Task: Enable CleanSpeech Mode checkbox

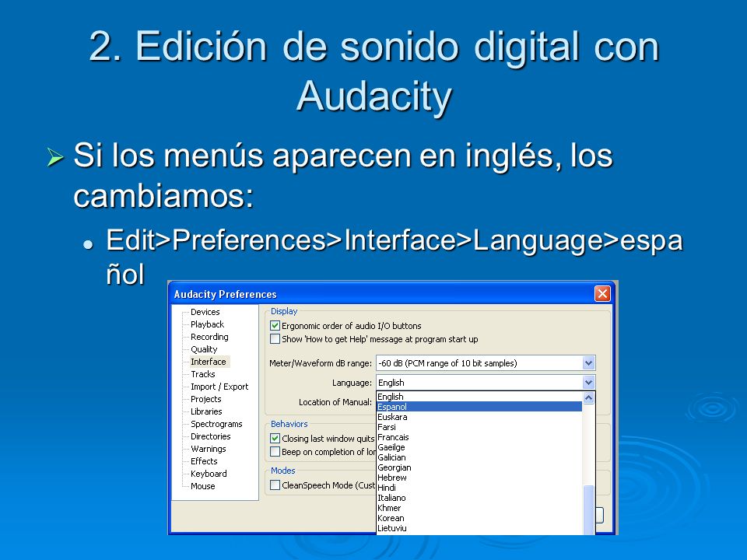Action: click(275, 485)
